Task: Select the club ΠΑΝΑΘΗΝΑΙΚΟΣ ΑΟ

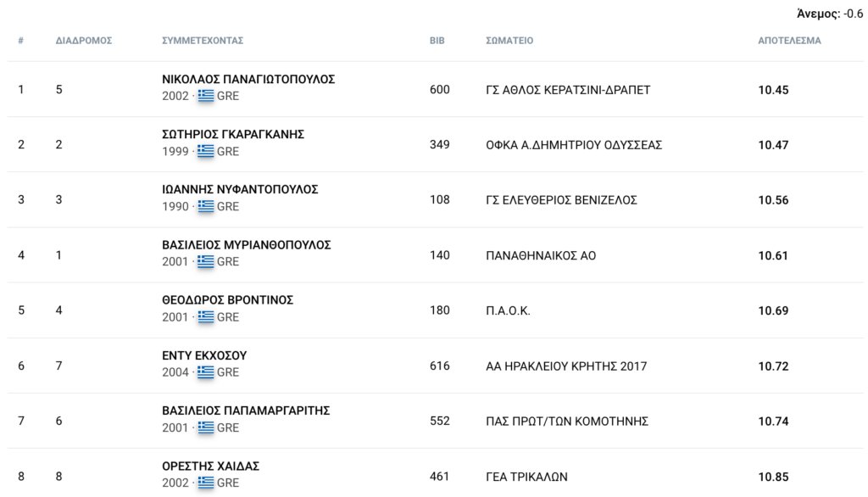Action: click(541, 255)
